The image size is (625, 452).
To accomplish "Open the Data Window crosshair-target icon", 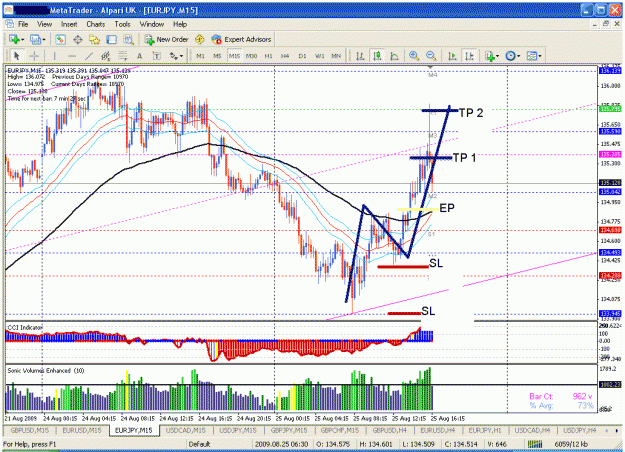I will 77,39.
